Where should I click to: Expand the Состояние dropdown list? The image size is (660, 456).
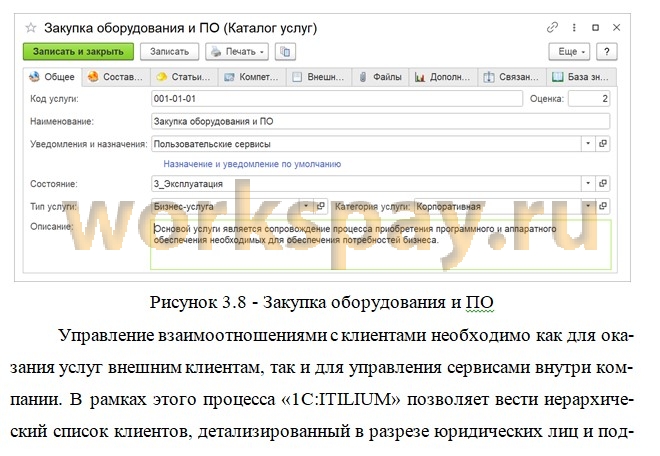pyautogui.click(x=588, y=184)
